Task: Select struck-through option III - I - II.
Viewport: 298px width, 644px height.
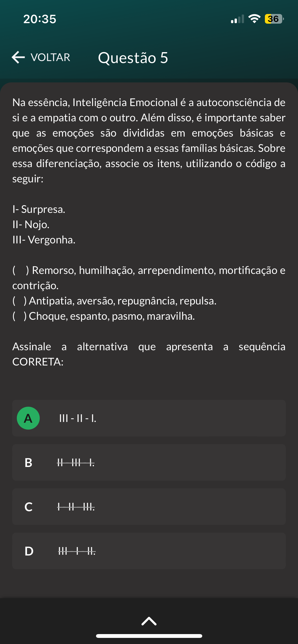Action: click(77, 551)
